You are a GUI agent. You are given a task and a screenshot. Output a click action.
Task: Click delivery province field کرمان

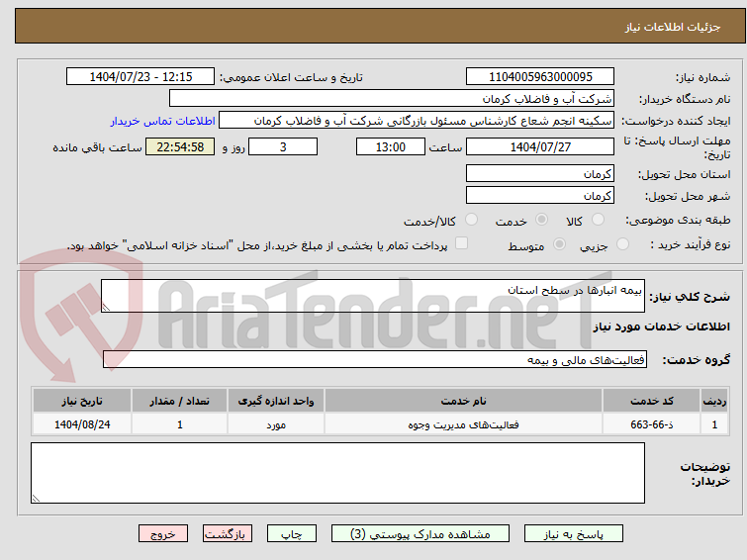click(540, 173)
